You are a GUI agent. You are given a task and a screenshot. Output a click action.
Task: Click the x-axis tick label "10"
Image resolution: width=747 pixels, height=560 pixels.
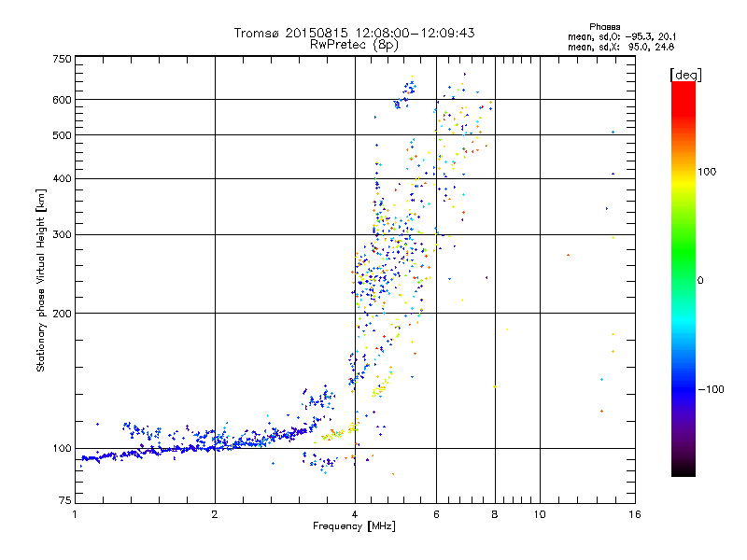540,514
